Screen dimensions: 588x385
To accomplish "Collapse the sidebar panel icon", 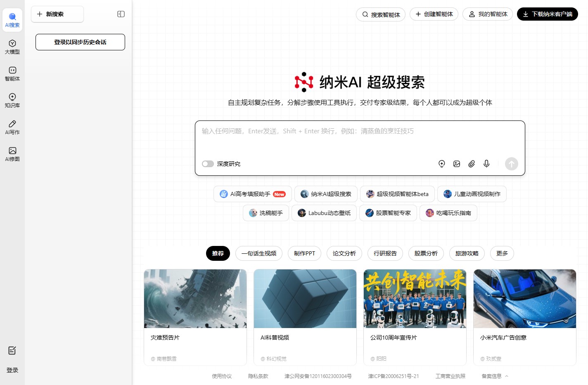I will pyautogui.click(x=121, y=14).
